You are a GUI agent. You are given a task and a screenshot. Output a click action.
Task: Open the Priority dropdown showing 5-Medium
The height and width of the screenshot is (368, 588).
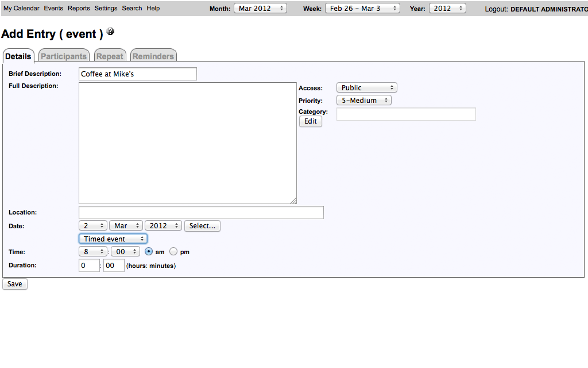coord(363,101)
